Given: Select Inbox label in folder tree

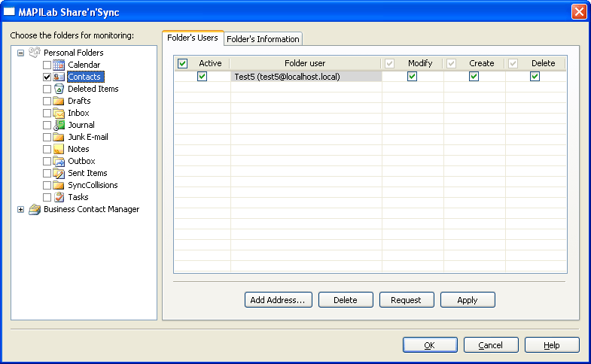Looking at the screenshot, I should (x=78, y=114).
